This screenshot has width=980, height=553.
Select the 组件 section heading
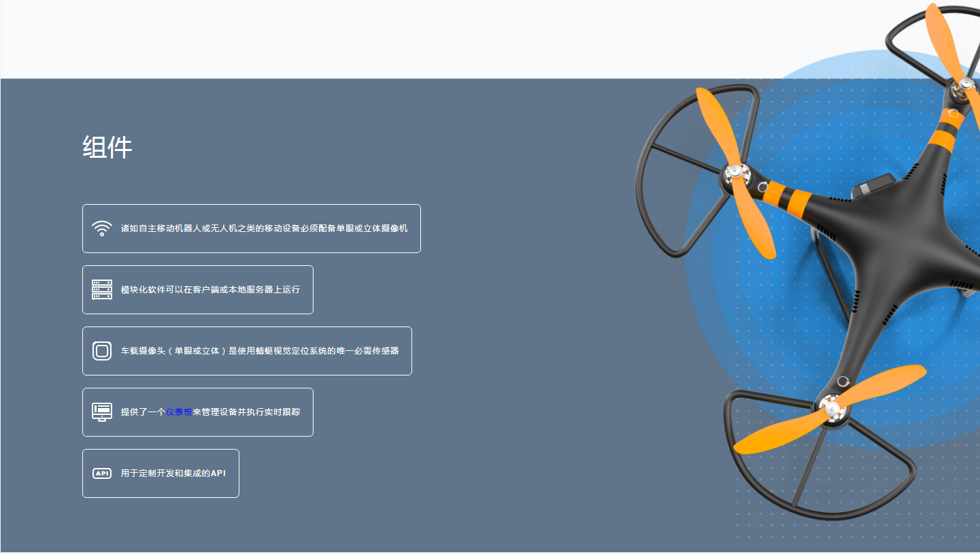[107, 147]
